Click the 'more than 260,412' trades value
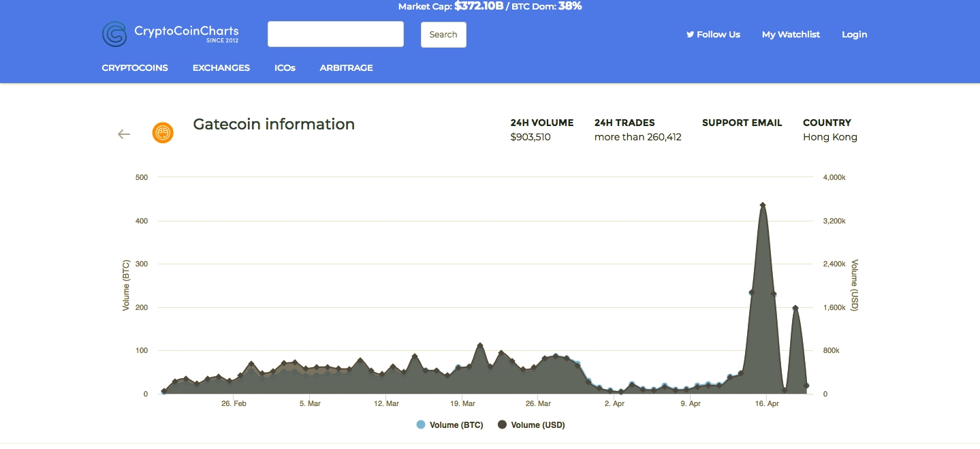The height and width of the screenshot is (449, 980). (637, 137)
